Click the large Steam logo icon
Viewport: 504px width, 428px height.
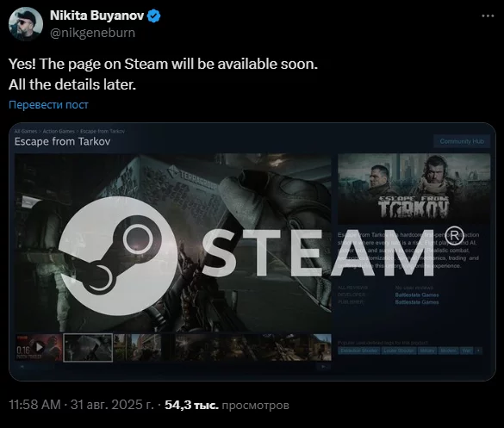point(118,256)
